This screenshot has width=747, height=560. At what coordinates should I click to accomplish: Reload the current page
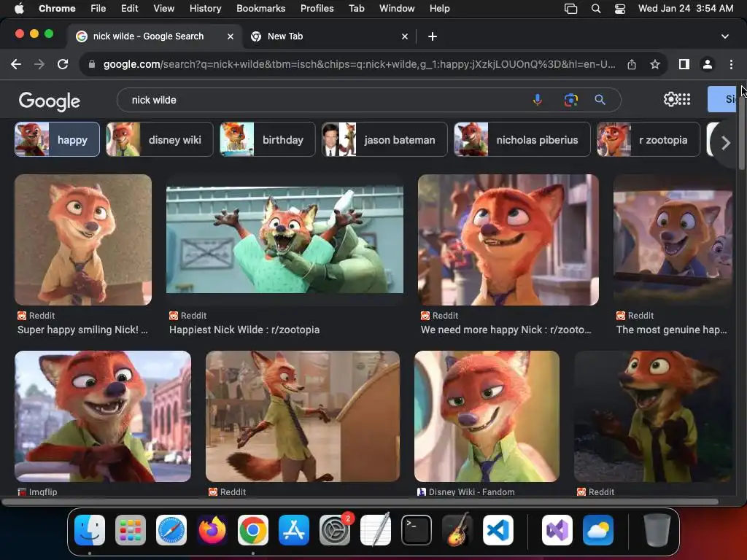[x=63, y=64]
